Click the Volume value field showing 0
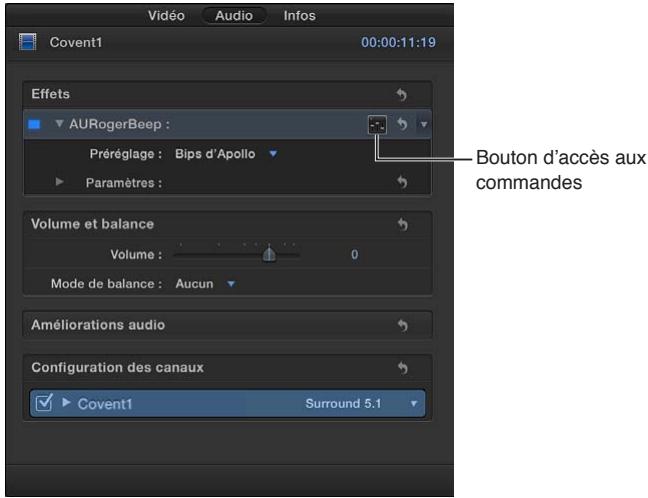 (355, 254)
